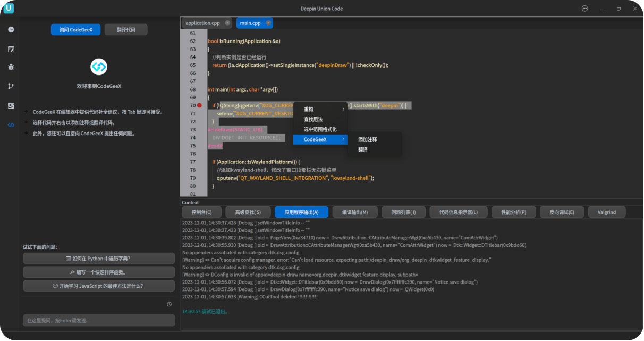Choose 查找用法 from the context menu

tap(320, 119)
